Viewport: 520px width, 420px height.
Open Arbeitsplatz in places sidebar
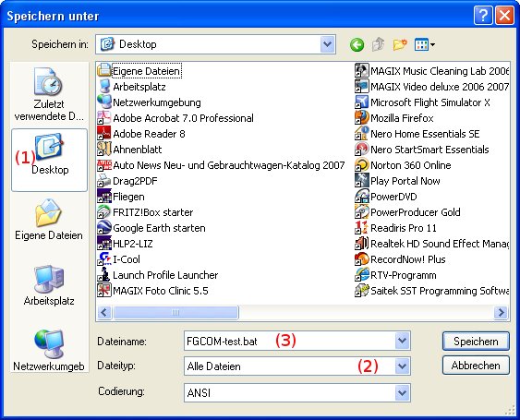49,285
